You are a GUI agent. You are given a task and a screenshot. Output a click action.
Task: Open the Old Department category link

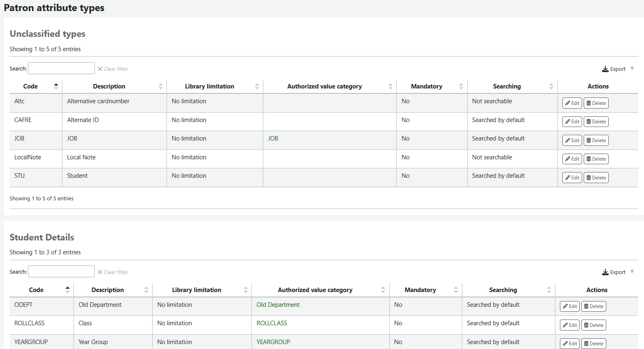(x=278, y=305)
